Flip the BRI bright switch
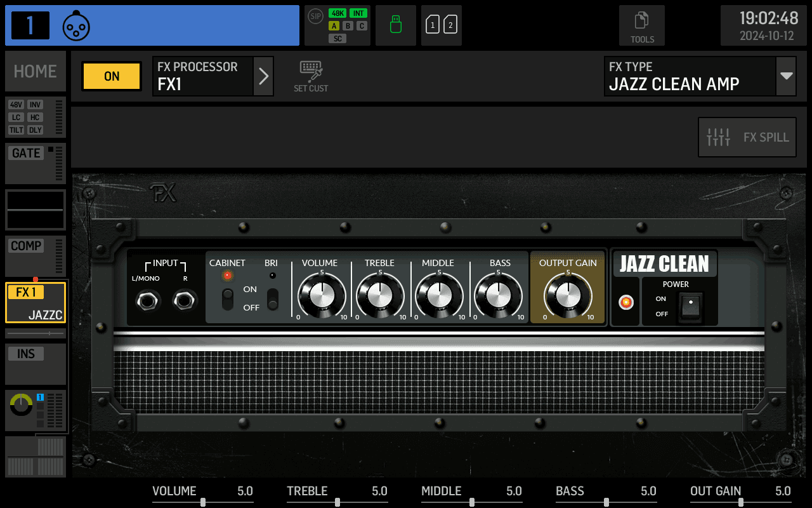 click(x=273, y=299)
